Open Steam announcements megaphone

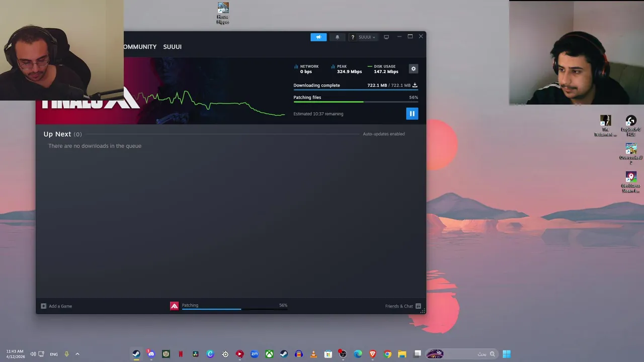(x=318, y=37)
